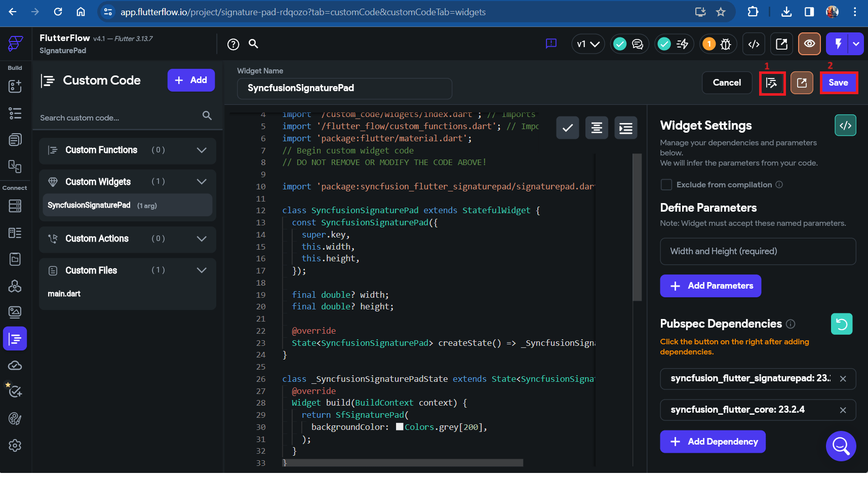
Task: Open the run mode dropdown arrow
Action: [856, 44]
